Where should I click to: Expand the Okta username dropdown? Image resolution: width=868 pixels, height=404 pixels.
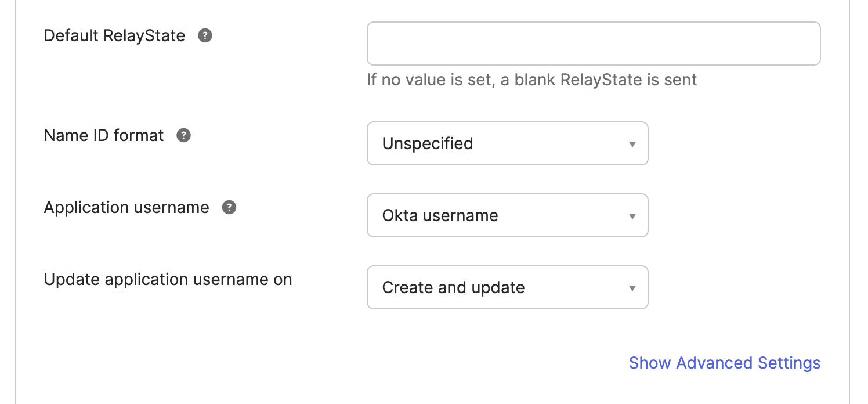click(507, 215)
